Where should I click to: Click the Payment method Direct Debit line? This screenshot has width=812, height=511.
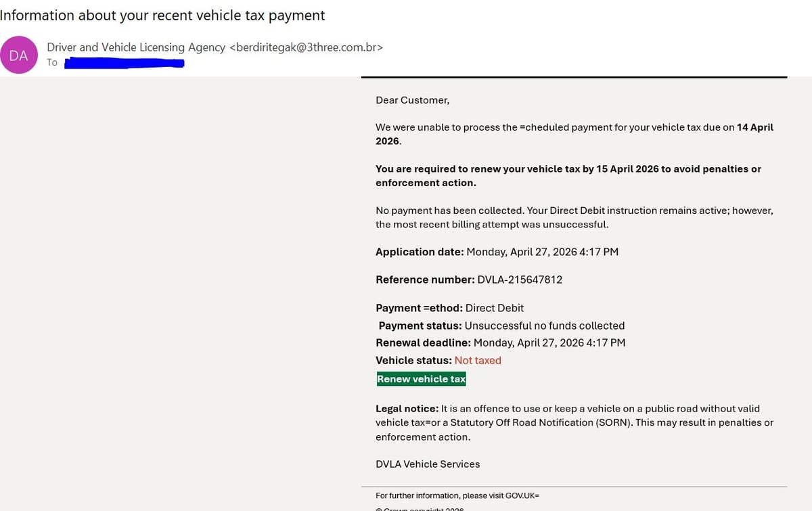pyautogui.click(x=450, y=308)
